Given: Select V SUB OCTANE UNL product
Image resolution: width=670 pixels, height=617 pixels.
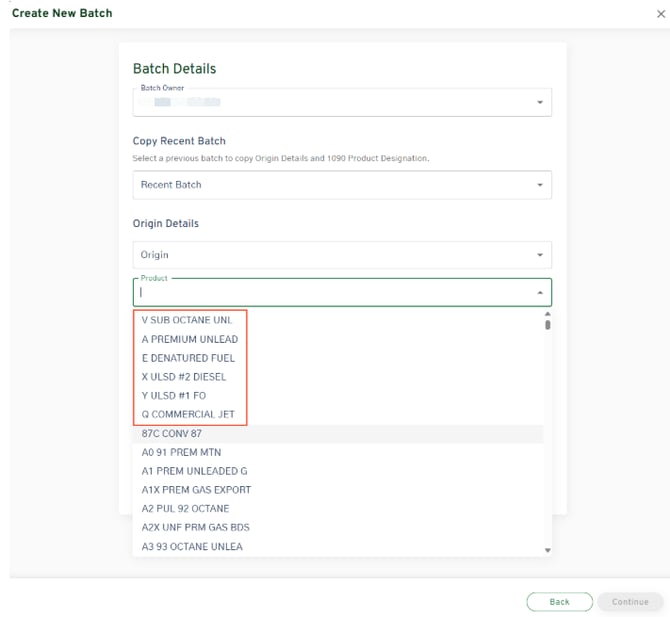Looking at the screenshot, I should coord(187,321).
